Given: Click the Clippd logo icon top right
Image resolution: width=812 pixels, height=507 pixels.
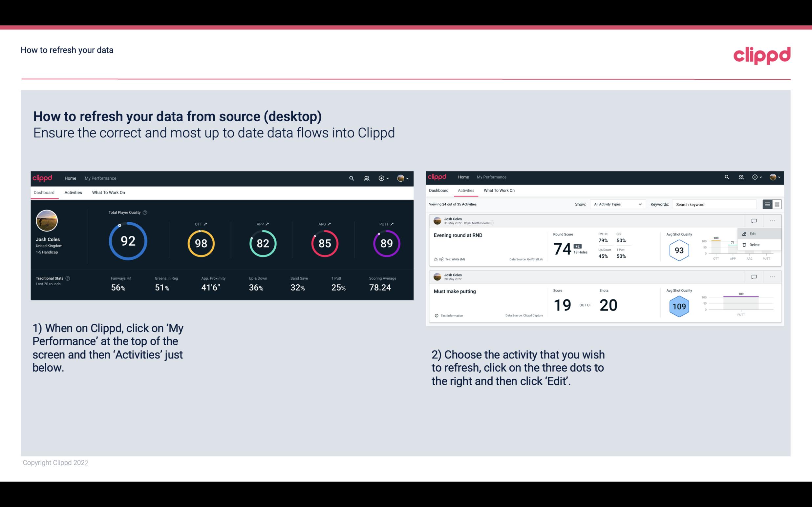Looking at the screenshot, I should pyautogui.click(x=762, y=55).
